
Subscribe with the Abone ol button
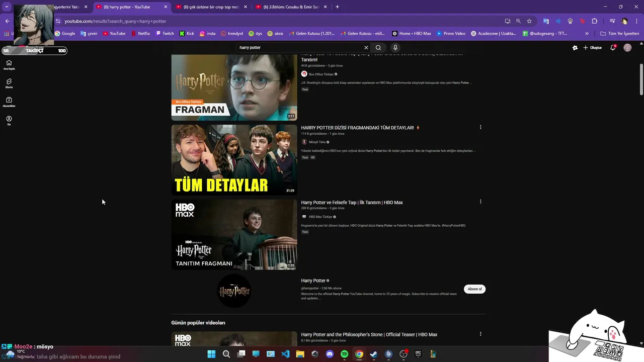click(x=474, y=289)
